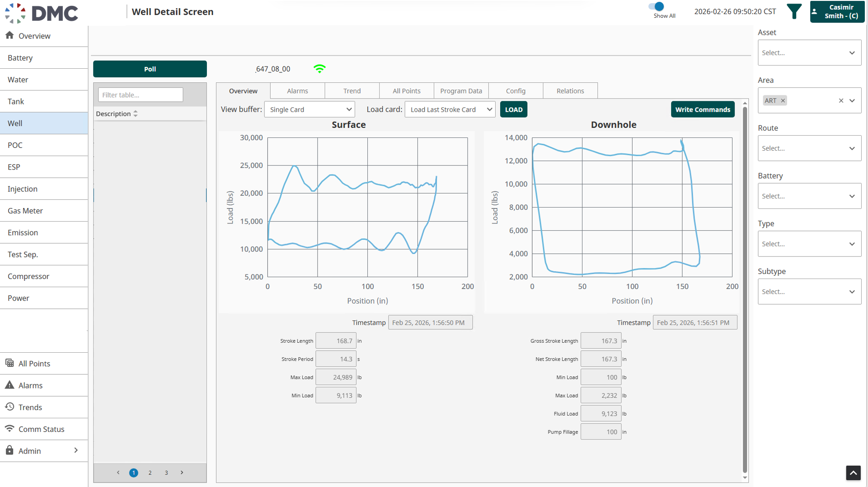The width and height of the screenshot is (868, 487).
Task: Click the Filter table input field
Action: click(x=141, y=95)
